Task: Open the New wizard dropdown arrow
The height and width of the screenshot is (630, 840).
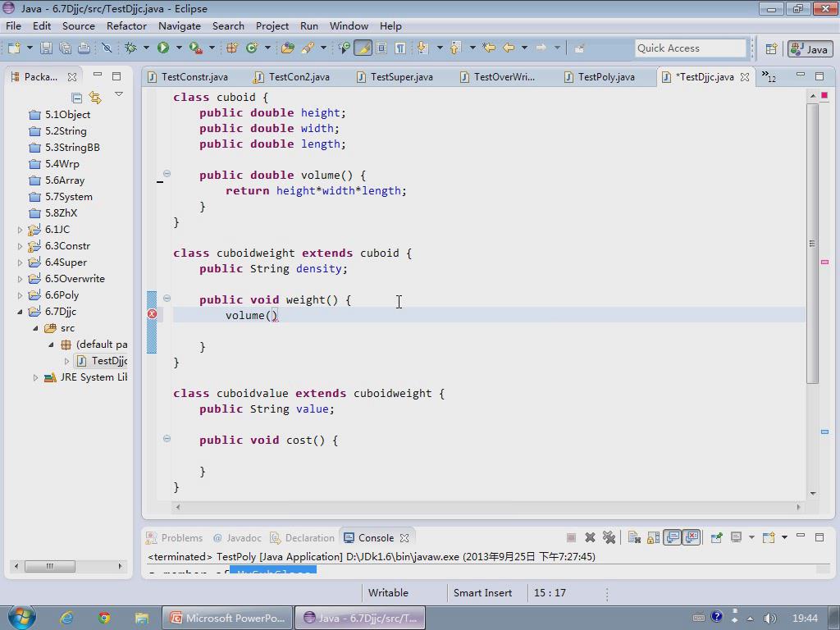Action: 30,48
